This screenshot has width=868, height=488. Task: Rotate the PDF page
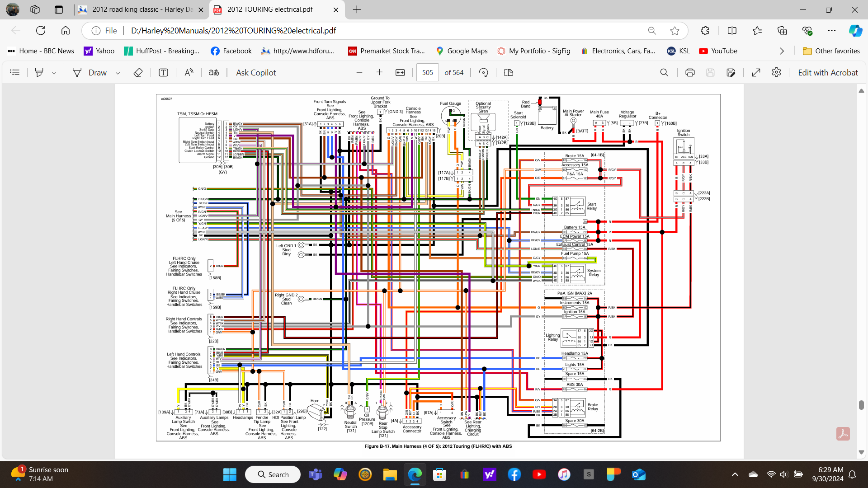click(483, 72)
